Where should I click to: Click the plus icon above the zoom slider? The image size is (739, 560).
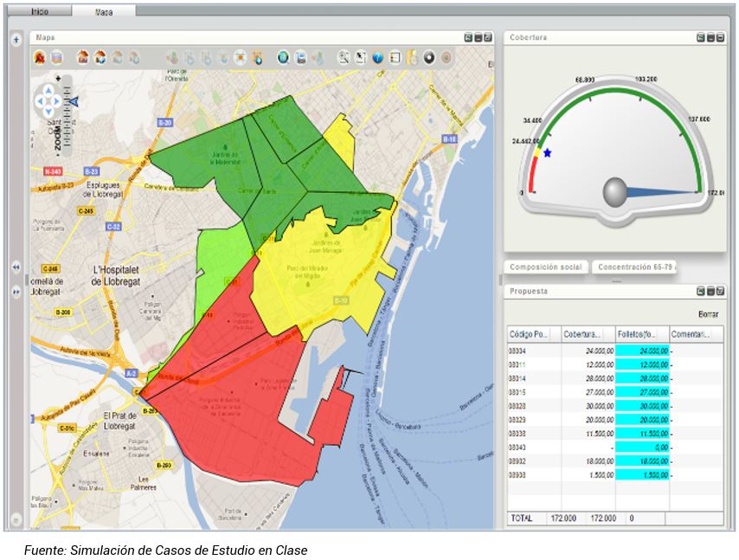tap(58, 78)
